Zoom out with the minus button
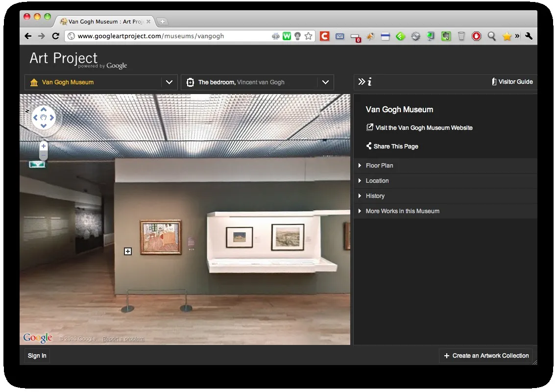The height and width of the screenshot is (392, 557). (x=43, y=155)
